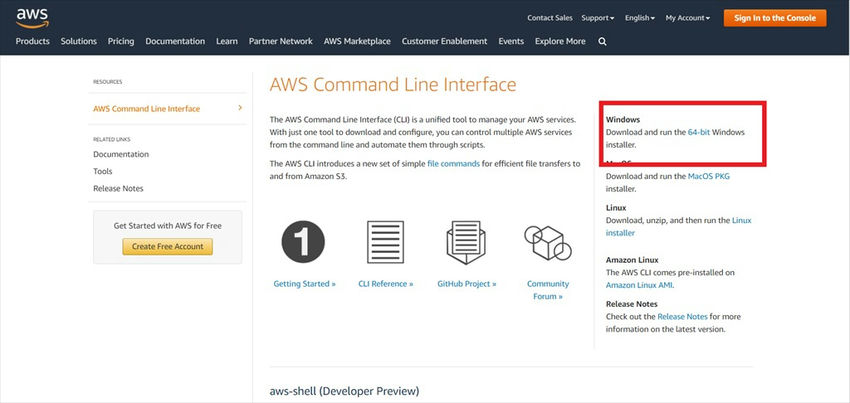This screenshot has height=403, width=850.
Task: Download the 64-bit Windows installer link
Action: tap(699, 132)
